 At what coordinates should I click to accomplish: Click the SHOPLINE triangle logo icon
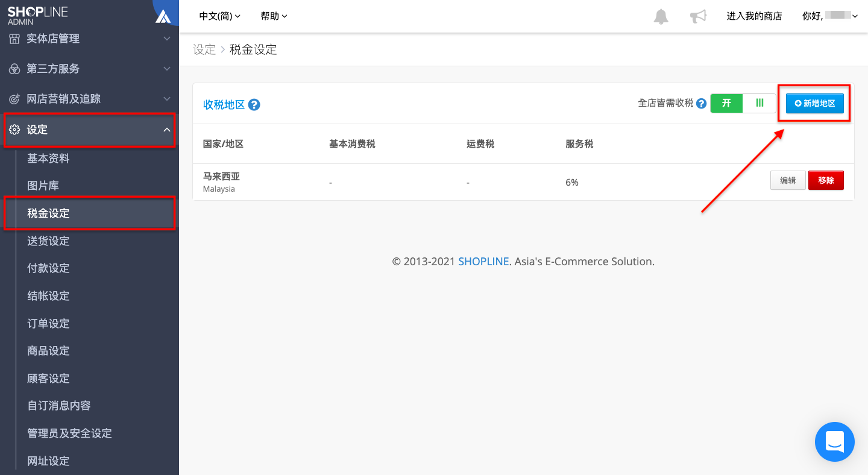(x=163, y=16)
